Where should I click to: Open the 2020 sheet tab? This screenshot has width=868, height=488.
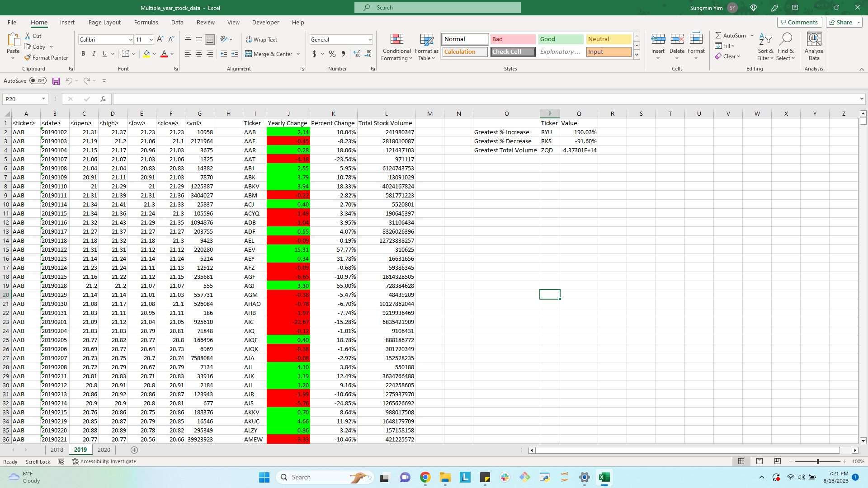click(x=104, y=450)
